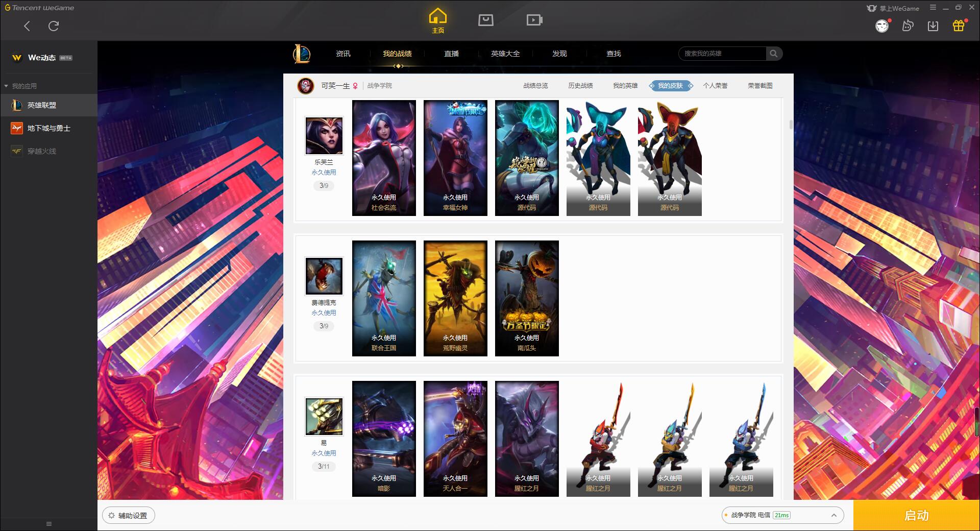Open the 荒野幽灵 skin card
This screenshot has height=531, width=980.
click(455, 298)
